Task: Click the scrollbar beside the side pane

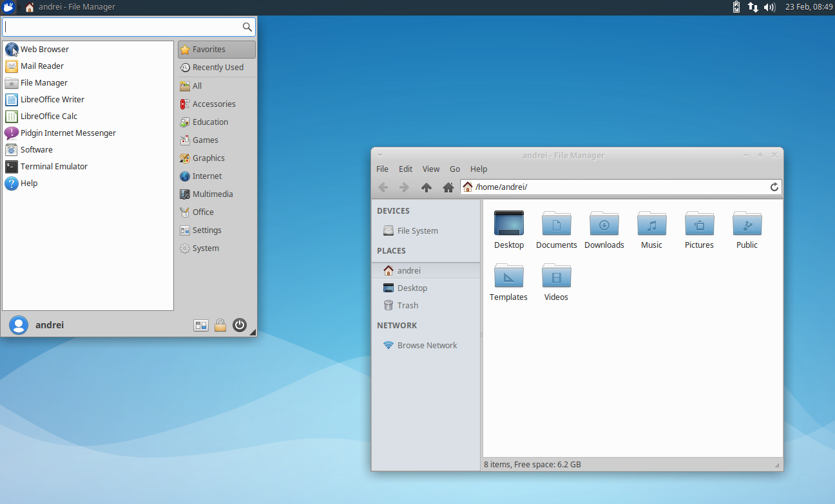Action: 480,335
